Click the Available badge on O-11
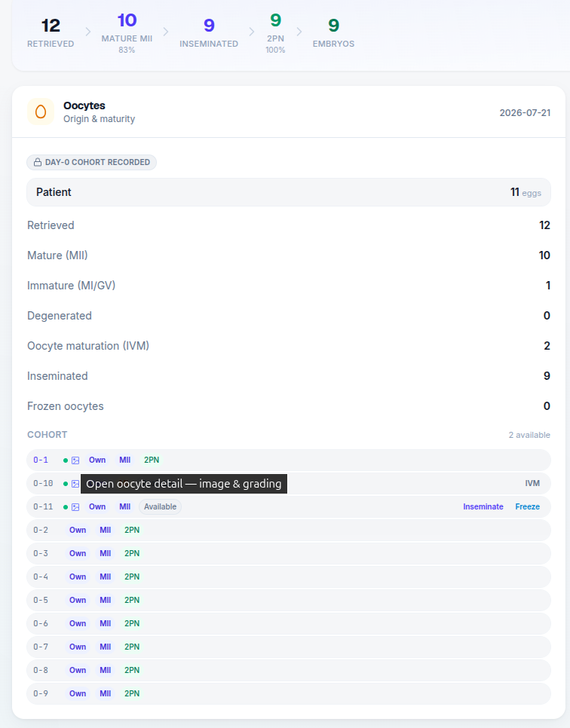 click(x=161, y=506)
